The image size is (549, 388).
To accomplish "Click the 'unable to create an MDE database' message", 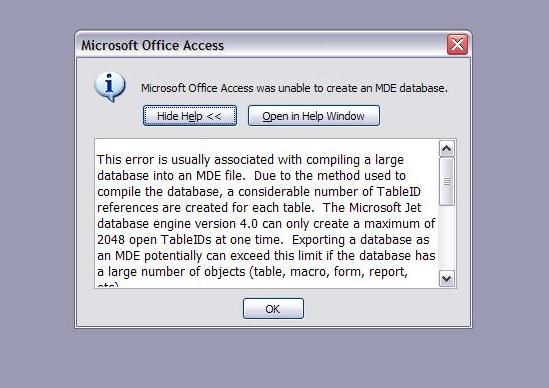I will tap(294, 88).
